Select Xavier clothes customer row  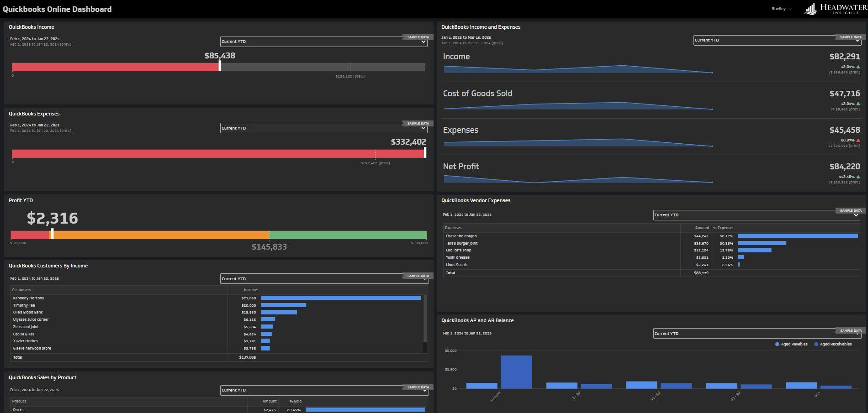(217, 341)
